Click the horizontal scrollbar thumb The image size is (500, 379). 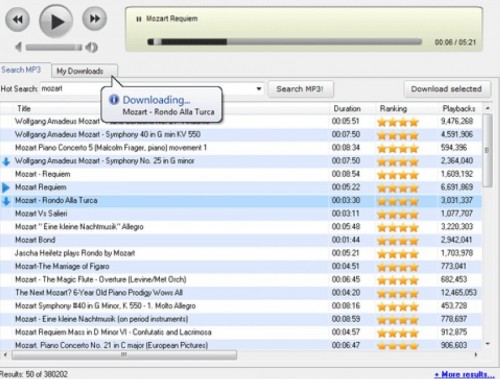(x=124, y=355)
